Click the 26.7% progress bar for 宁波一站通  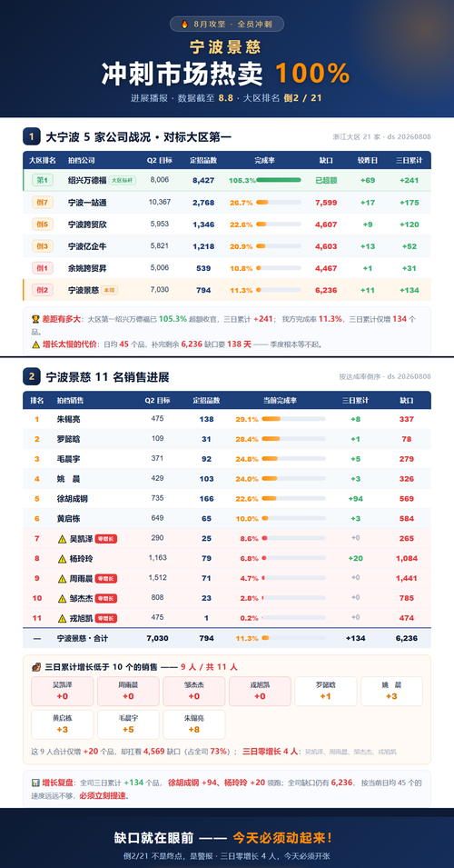279,203
